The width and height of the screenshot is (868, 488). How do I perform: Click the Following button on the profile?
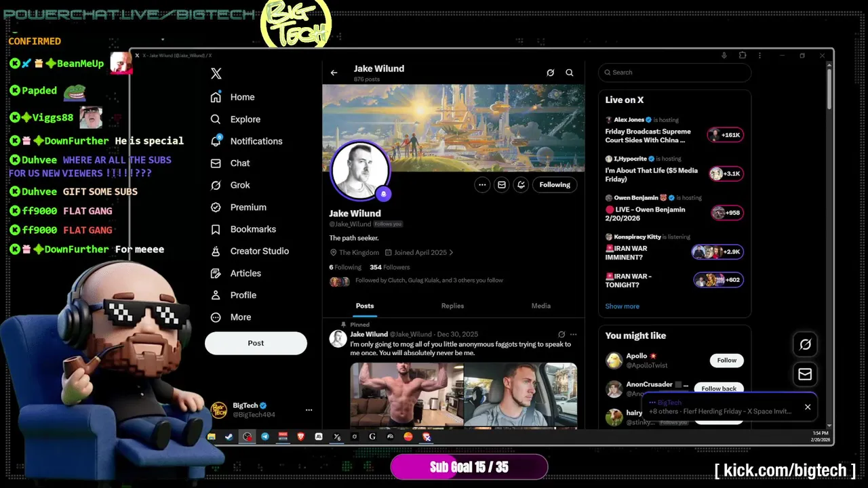555,184
